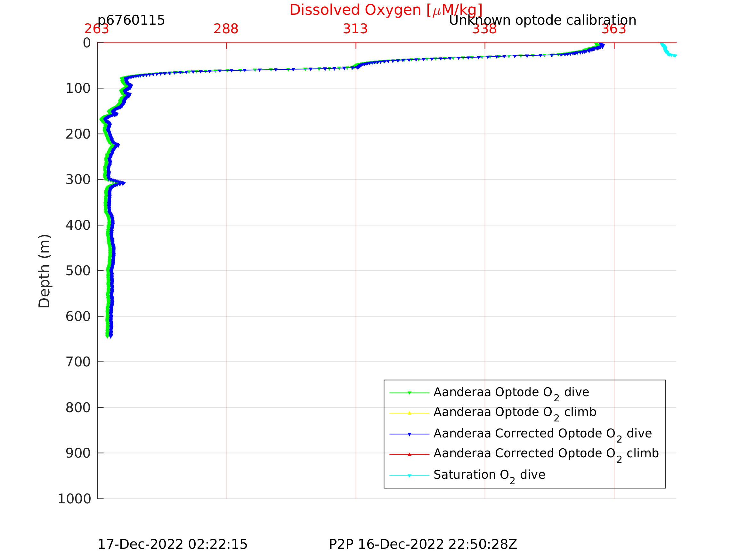Click the blue legend line marker
The image size is (747, 560).
pos(409,434)
